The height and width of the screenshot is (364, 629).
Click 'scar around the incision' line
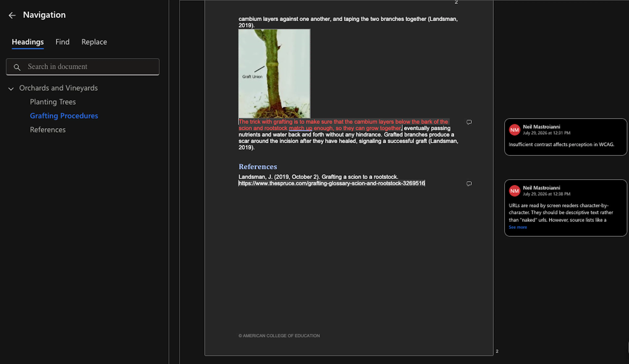[x=348, y=141]
